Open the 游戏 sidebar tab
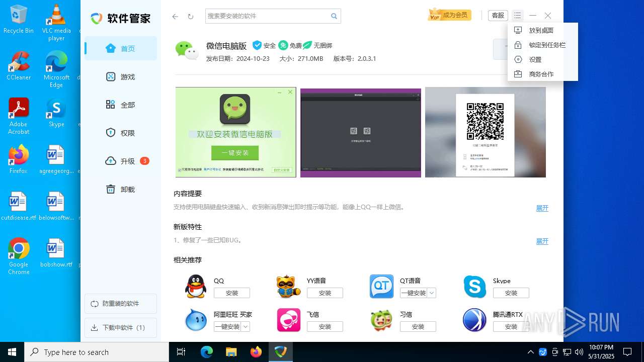The height and width of the screenshot is (362, 644). (x=121, y=77)
